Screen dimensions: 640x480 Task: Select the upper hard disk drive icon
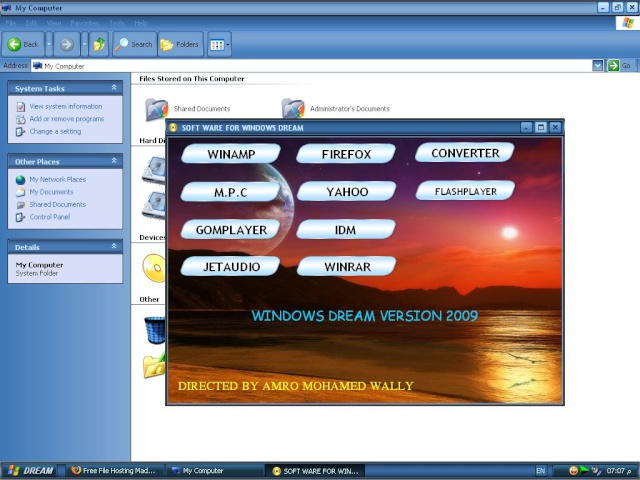tap(153, 170)
